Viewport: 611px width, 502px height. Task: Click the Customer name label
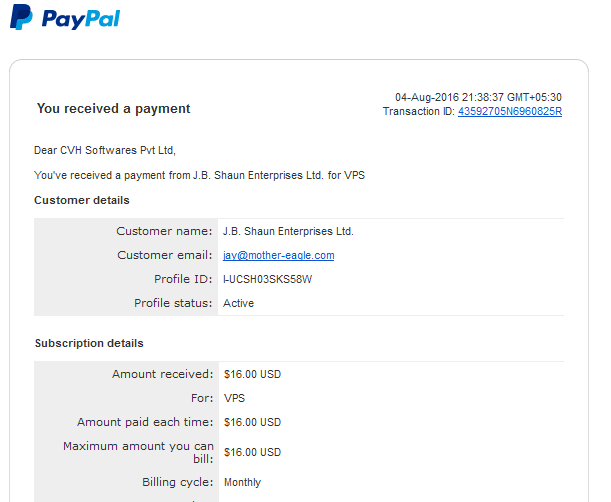coord(164,231)
